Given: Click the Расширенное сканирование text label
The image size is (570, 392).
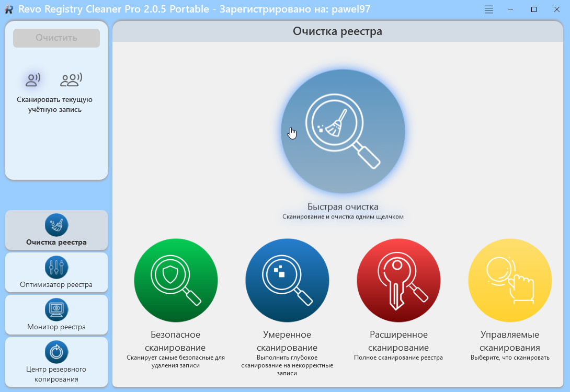Looking at the screenshot, I should [x=398, y=341].
